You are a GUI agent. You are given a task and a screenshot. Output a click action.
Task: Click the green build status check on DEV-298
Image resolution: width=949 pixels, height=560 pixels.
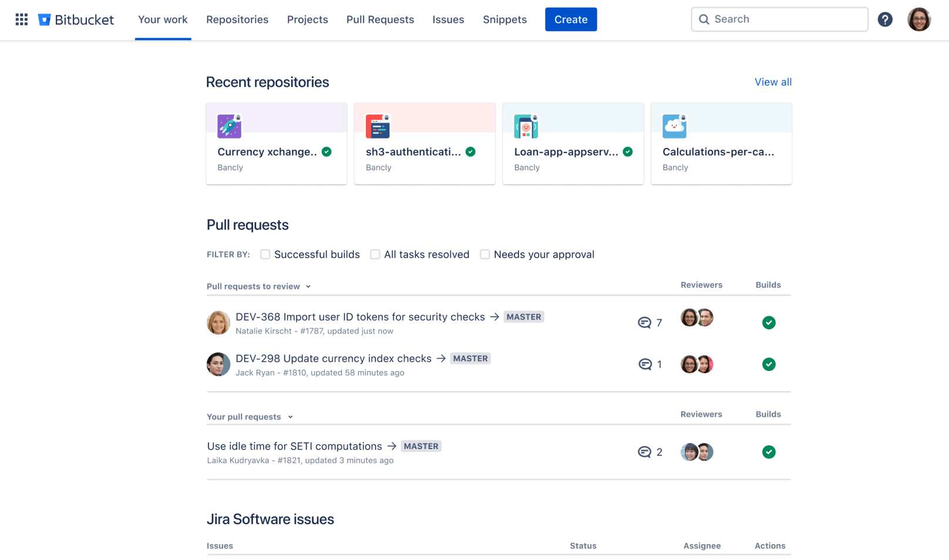[769, 364]
